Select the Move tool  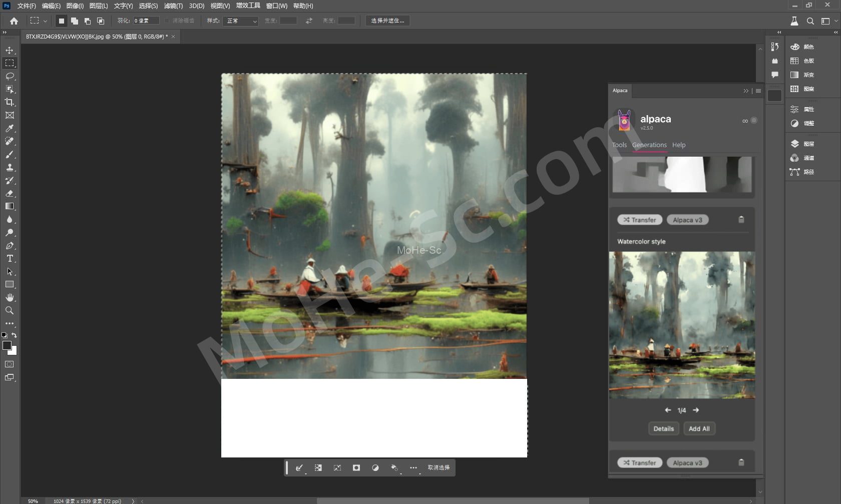(10, 50)
